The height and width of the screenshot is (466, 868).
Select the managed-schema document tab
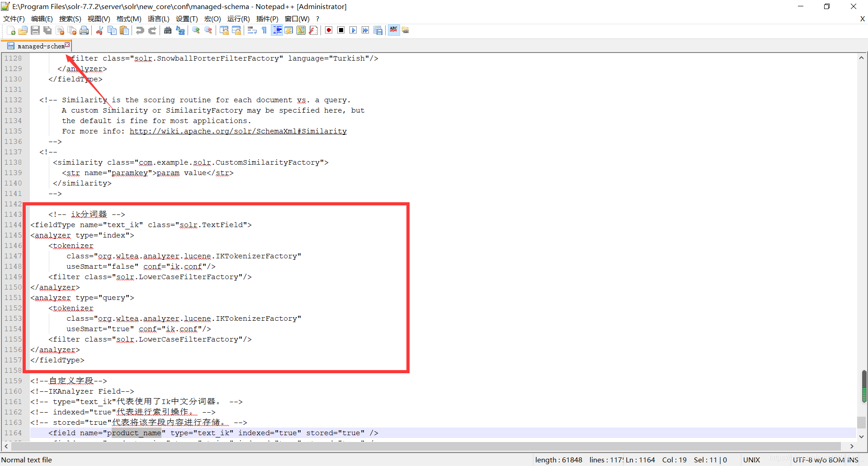(36, 46)
